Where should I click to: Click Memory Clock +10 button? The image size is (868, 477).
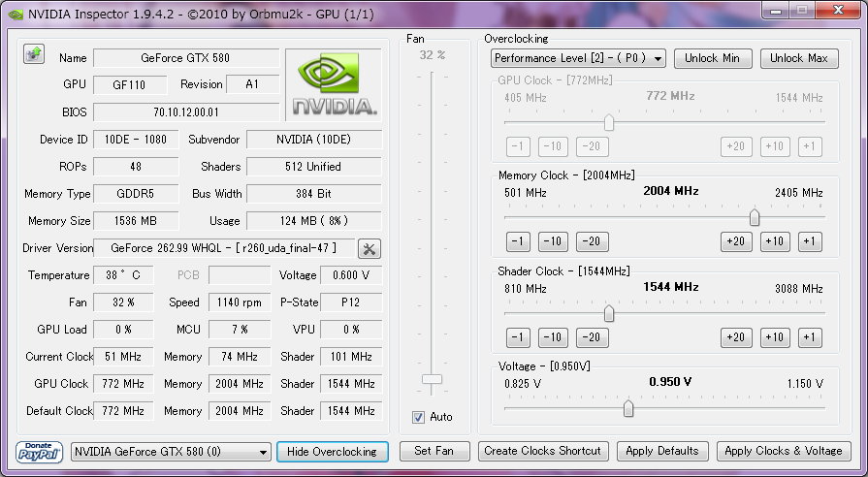(775, 241)
